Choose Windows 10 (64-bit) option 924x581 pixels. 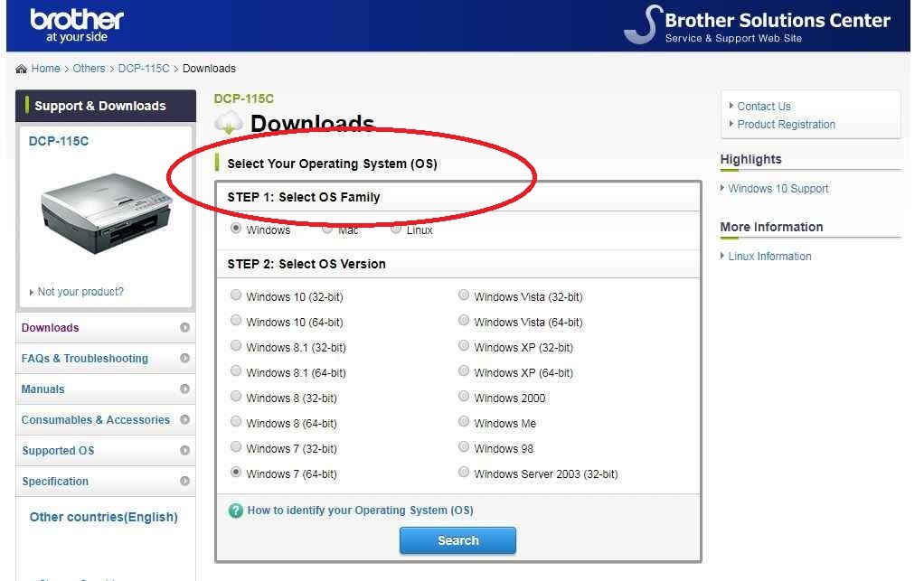point(236,320)
